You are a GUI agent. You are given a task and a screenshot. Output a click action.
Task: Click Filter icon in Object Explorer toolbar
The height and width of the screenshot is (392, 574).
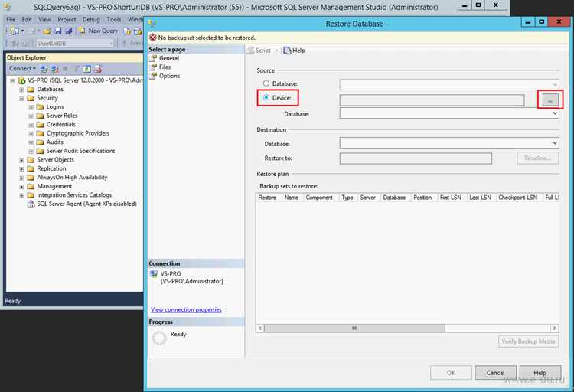click(x=77, y=68)
